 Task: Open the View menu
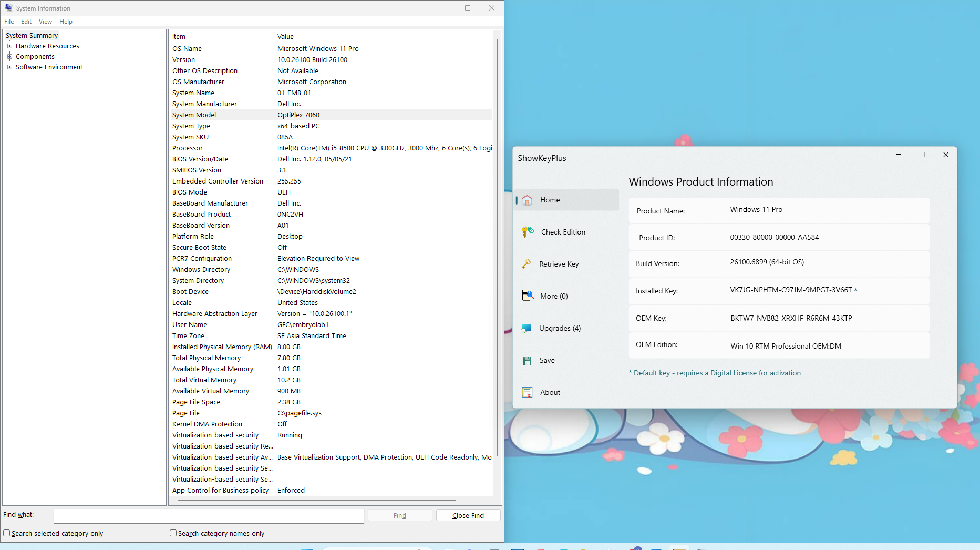tap(45, 22)
